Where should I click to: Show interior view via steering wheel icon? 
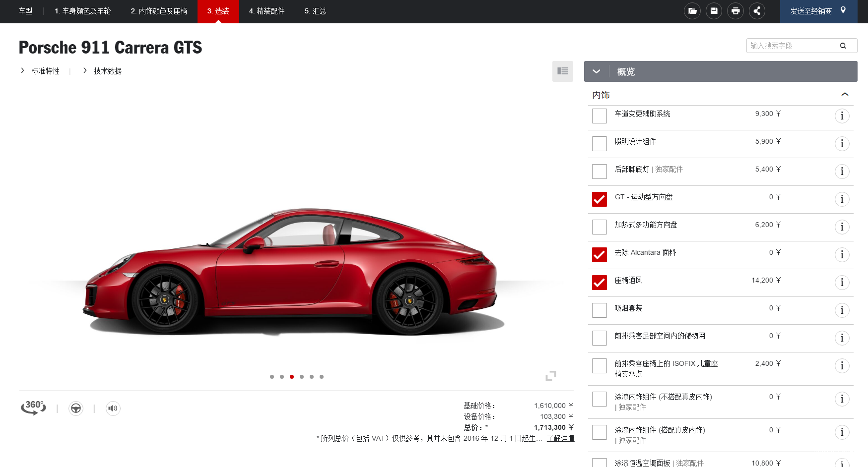76,408
